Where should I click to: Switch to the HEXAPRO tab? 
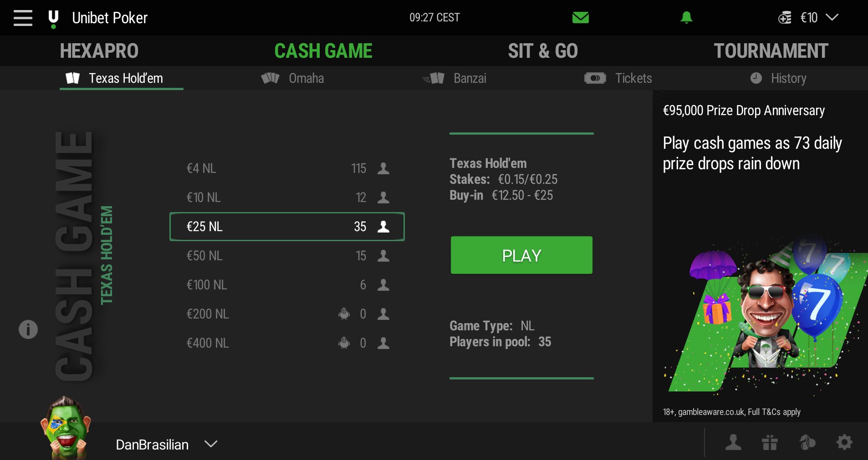pos(99,51)
